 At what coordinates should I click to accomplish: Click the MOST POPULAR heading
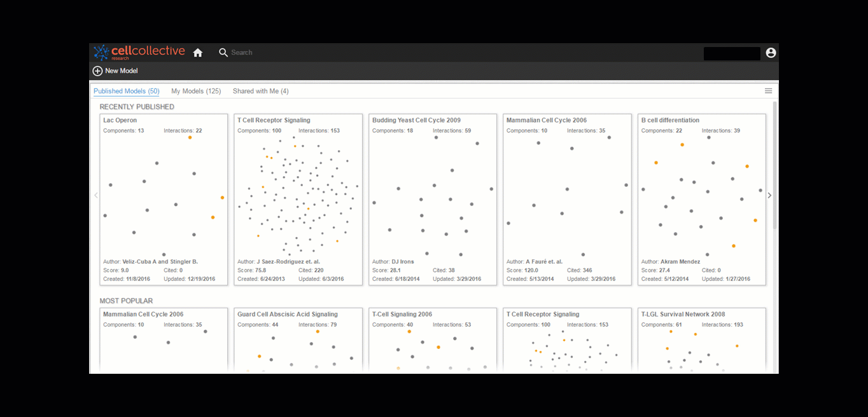[x=127, y=301]
